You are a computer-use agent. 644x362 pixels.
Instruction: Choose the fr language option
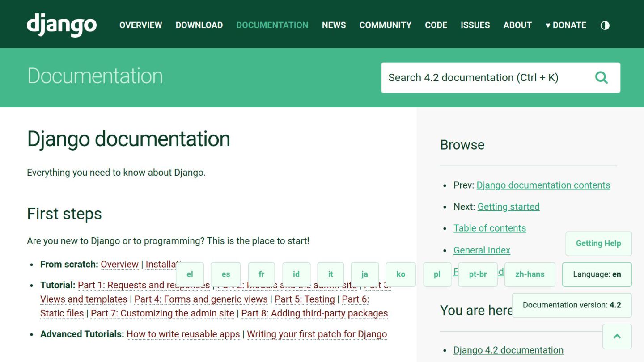pos(262,274)
